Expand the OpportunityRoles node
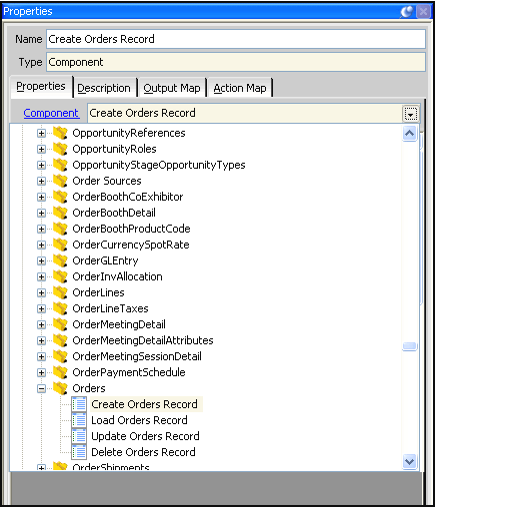Screen dimensions: 528x520 pyautogui.click(x=41, y=149)
